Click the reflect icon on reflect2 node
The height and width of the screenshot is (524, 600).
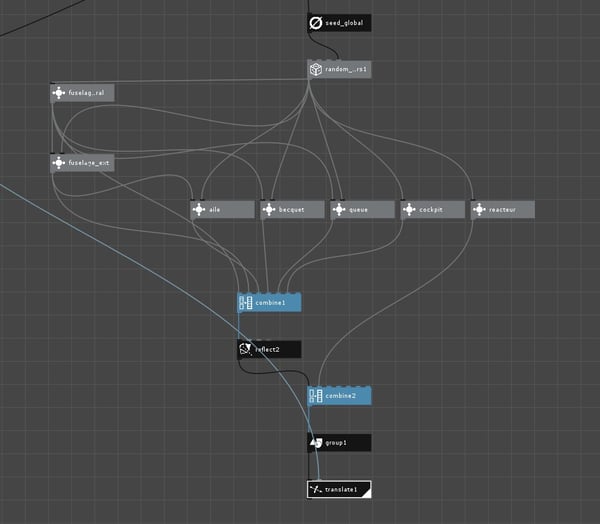tap(245, 349)
